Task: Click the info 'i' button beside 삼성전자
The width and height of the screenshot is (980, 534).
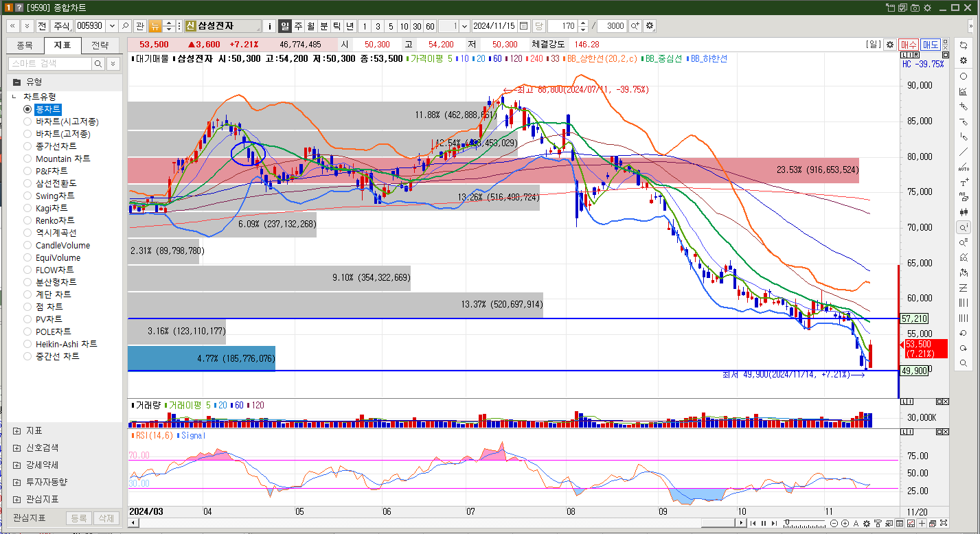Action: tap(269, 26)
